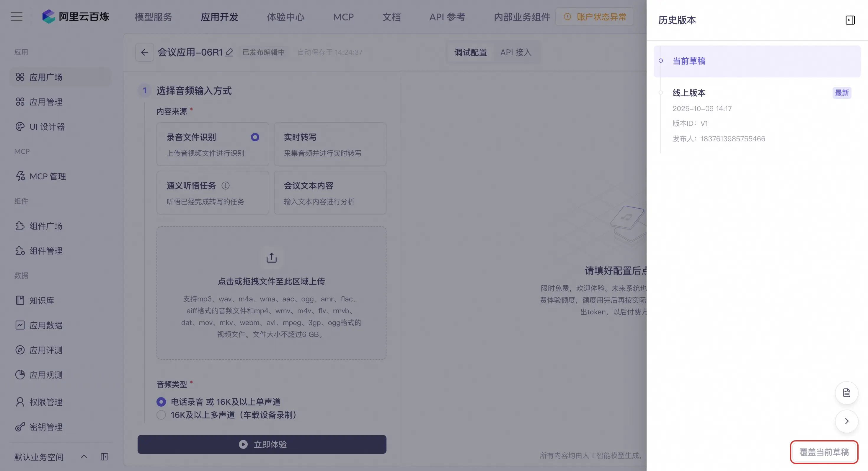Expand 线上版本 history entry
868x471 pixels.
point(689,93)
